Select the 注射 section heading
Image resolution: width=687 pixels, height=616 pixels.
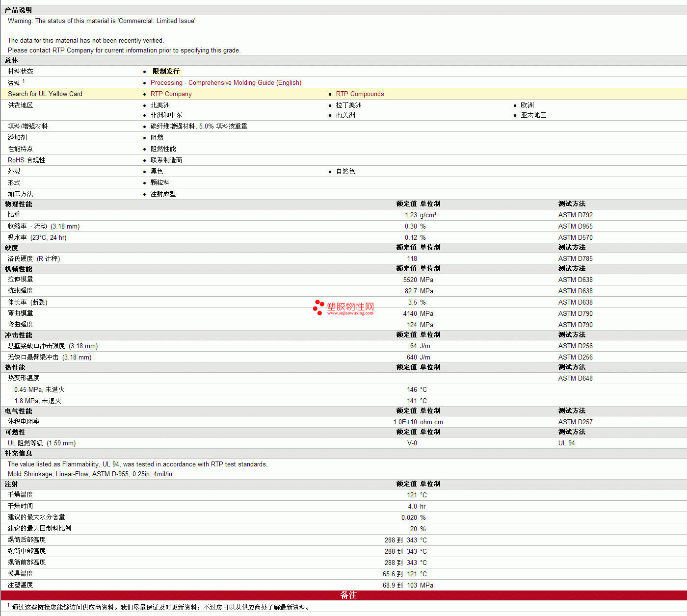pyautogui.click(x=12, y=485)
